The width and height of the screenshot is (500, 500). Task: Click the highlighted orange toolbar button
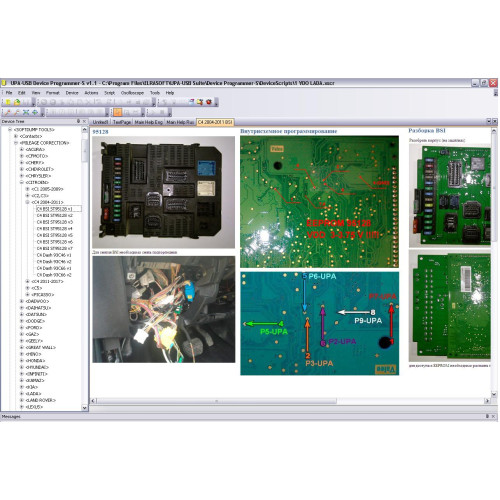[117, 112]
